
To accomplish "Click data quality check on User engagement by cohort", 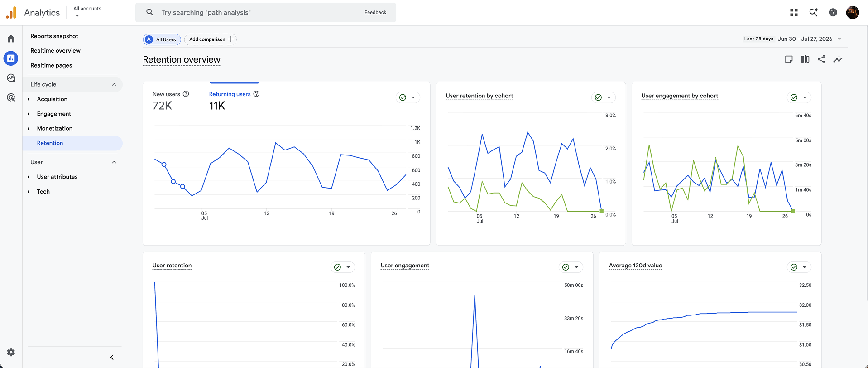I will 794,97.
